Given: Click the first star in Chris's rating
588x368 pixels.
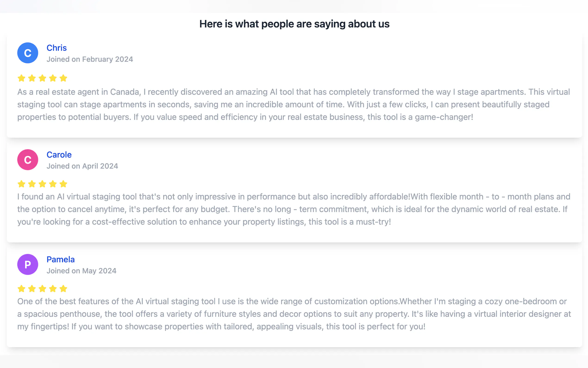Looking at the screenshot, I should click(x=21, y=78).
